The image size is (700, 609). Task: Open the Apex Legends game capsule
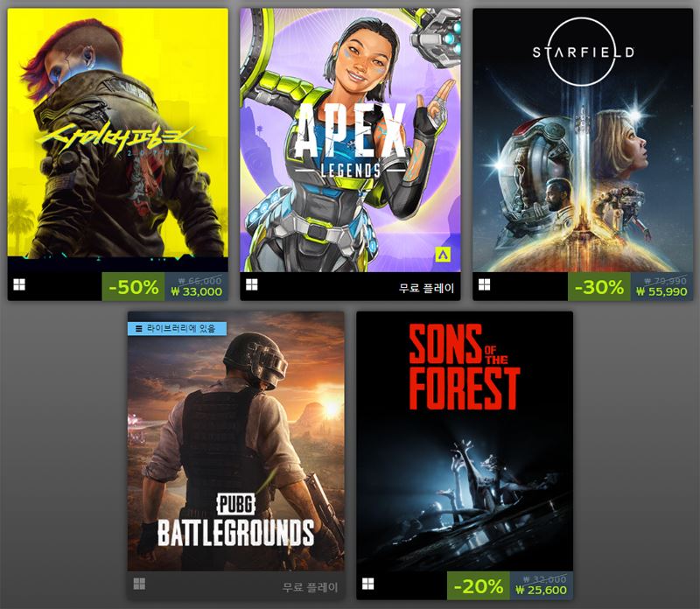351,140
